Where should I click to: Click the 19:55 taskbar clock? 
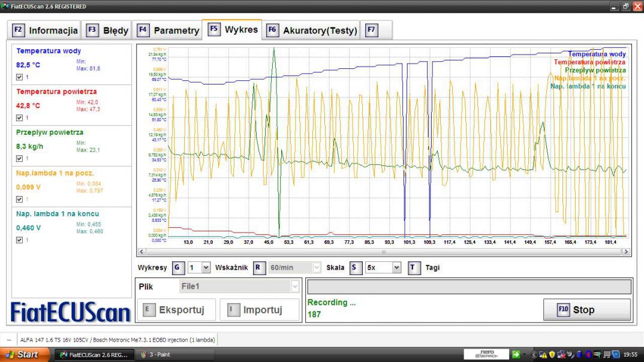click(x=630, y=355)
